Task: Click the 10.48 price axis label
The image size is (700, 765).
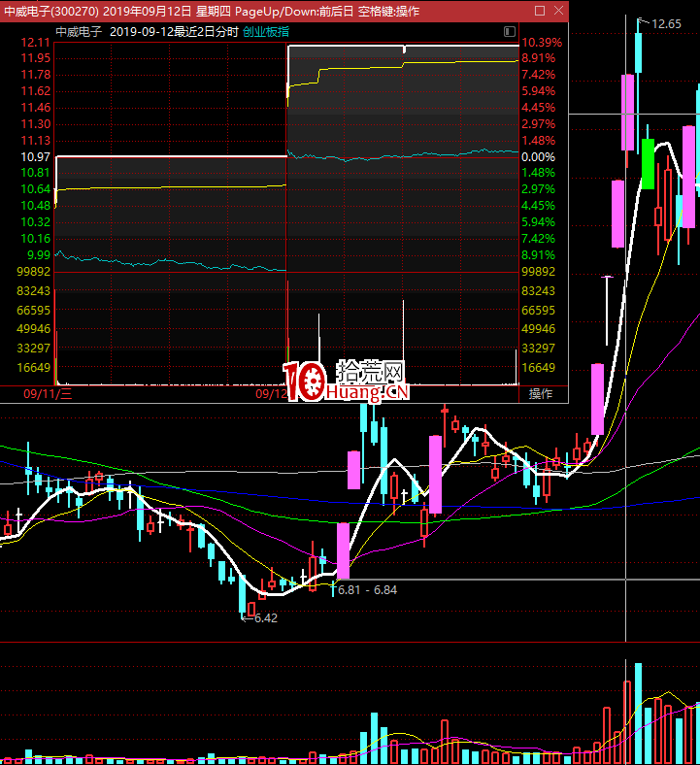Action: (36, 206)
